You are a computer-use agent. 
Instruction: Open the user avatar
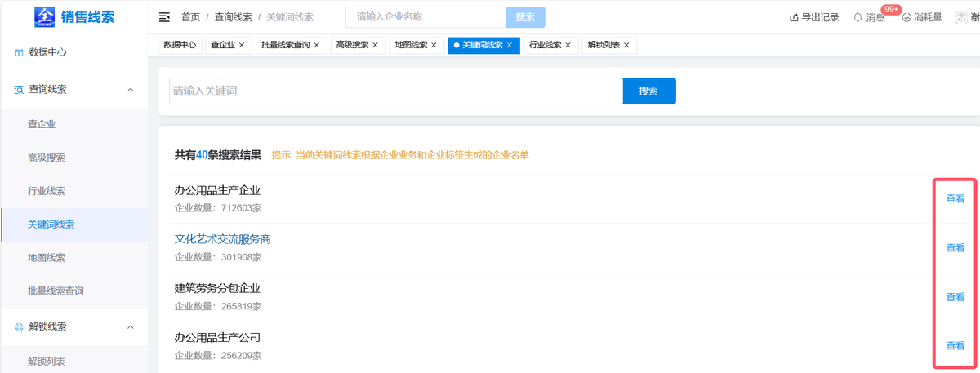pyautogui.click(x=961, y=17)
